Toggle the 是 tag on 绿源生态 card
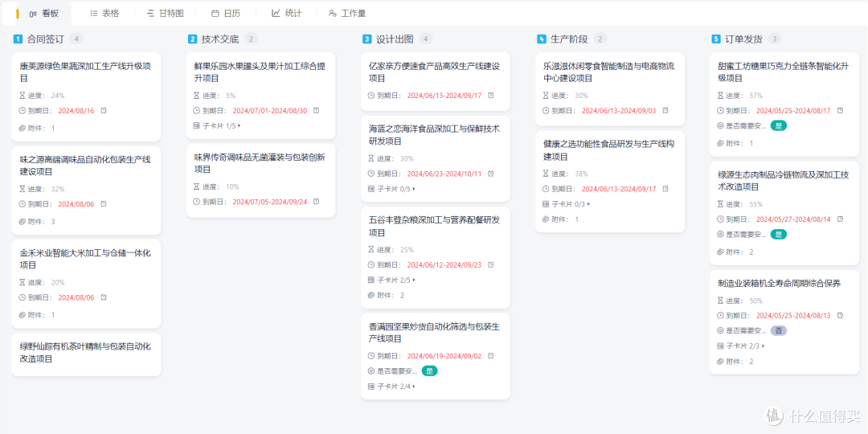 778,234
